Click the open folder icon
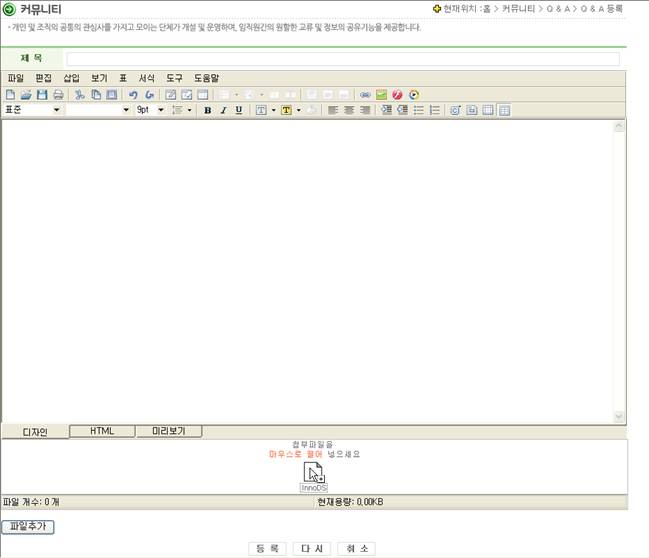 tap(26, 95)
